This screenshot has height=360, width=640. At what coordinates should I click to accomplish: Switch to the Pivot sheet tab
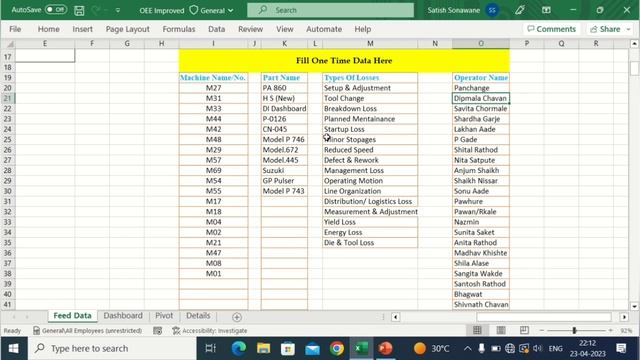(164, 316)
